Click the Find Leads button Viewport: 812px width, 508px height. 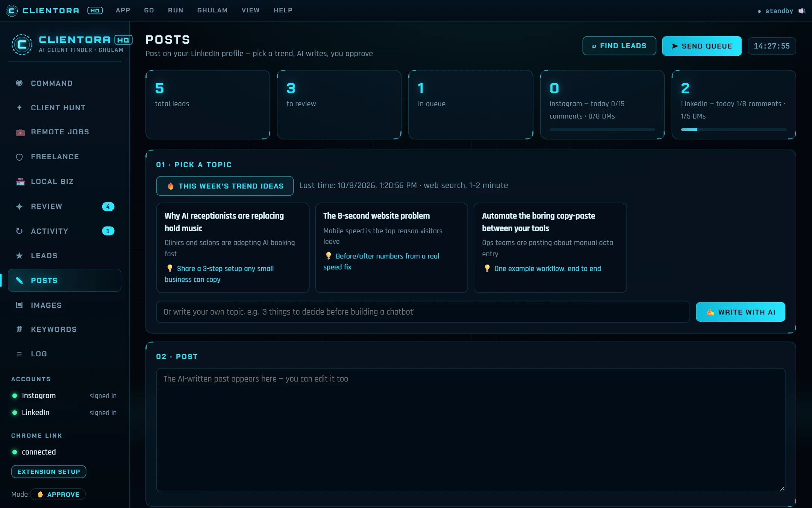click(619, 46)
